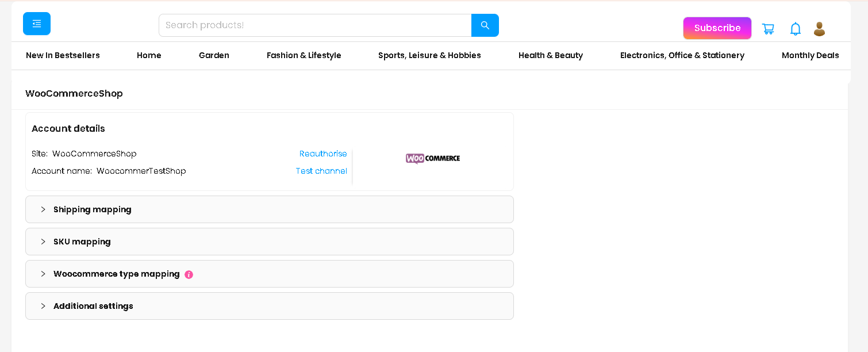The height and width of the screenshot is (352, 868).
Task: Click the WooCommerceShop page title
Action: (74, 93)
